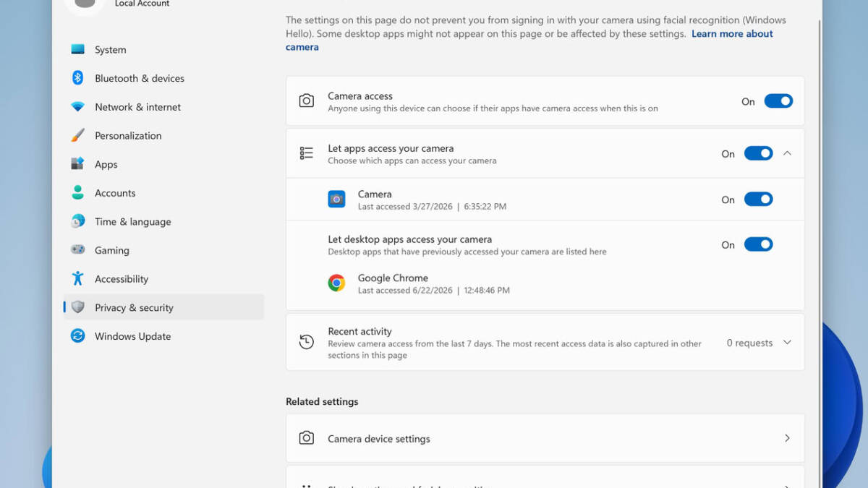Expand the Recent activity section
Image resolution: width=868 pixels, height=488 pixels.
[x=788, y=343]
